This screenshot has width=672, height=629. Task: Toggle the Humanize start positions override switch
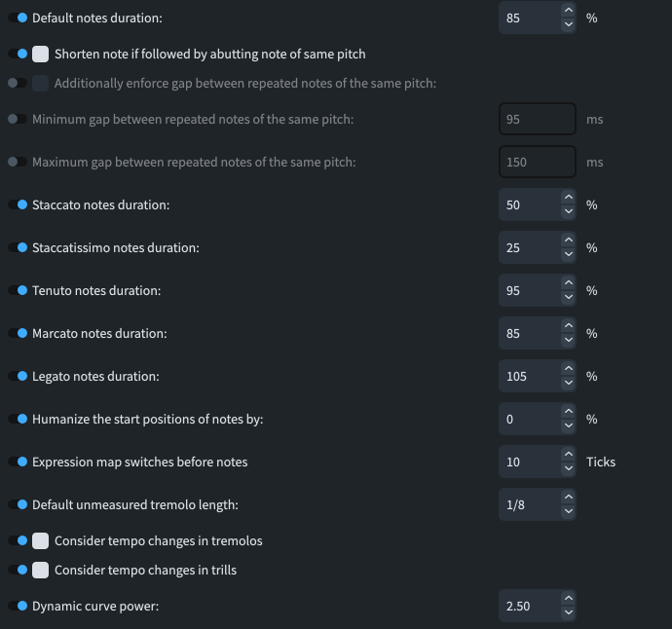point(18,419)
